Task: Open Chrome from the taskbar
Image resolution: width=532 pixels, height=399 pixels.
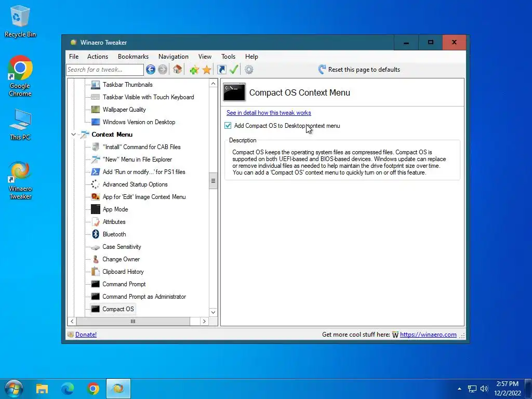Action: pyautogui.click(x=93, y=389)
